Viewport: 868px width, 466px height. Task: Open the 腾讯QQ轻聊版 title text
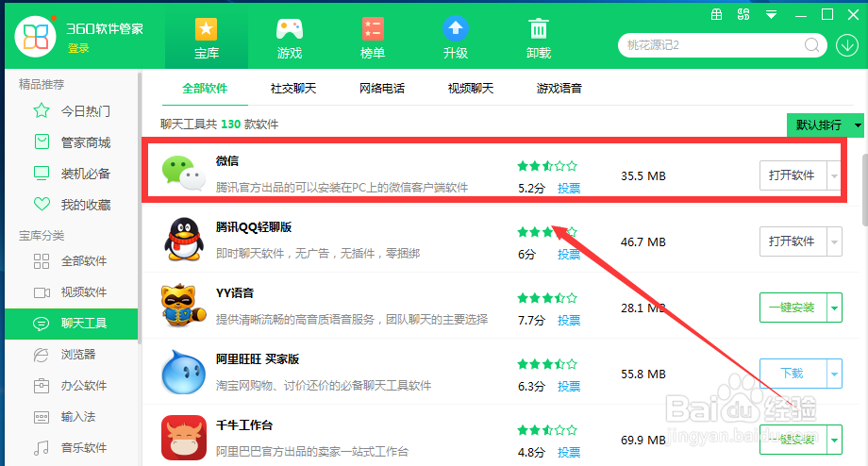coord(254,227)
